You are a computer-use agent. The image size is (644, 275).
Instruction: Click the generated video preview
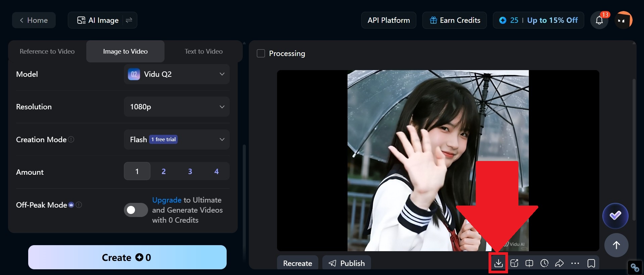tap(438, 160)
